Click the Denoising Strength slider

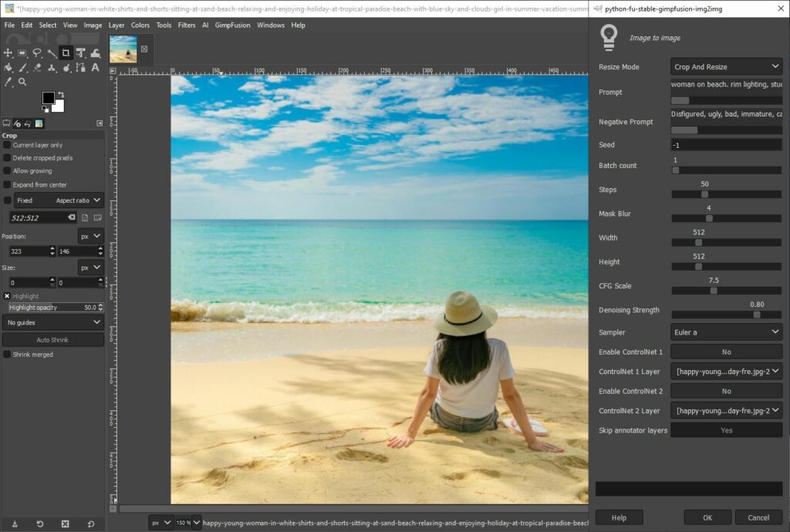(x=726, y=315)
